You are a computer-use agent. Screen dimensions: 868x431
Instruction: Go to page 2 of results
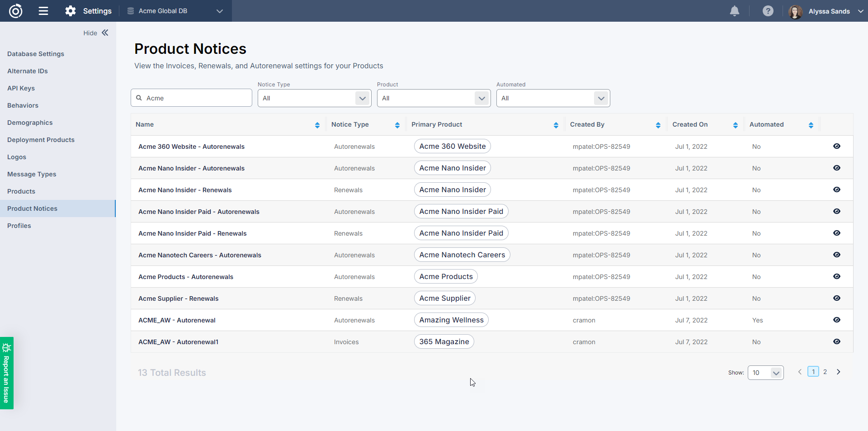tap(825, 372)
